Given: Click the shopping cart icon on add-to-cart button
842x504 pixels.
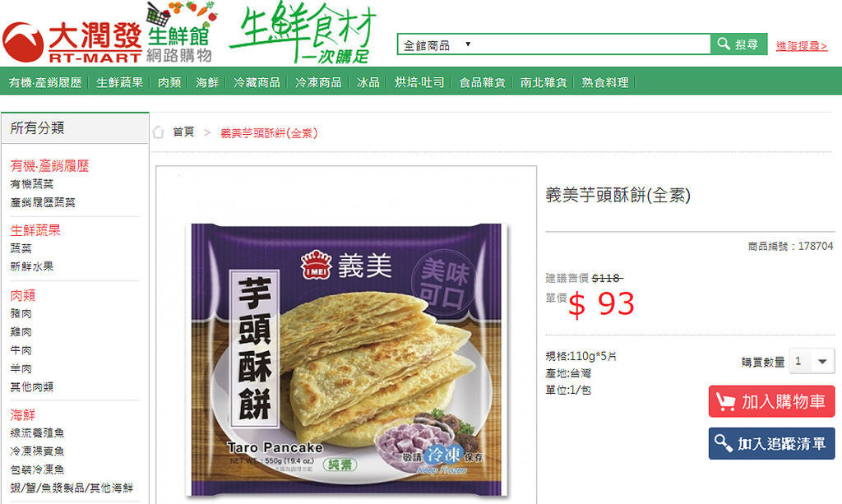Looking at the screenshot, I should [725, 401].
